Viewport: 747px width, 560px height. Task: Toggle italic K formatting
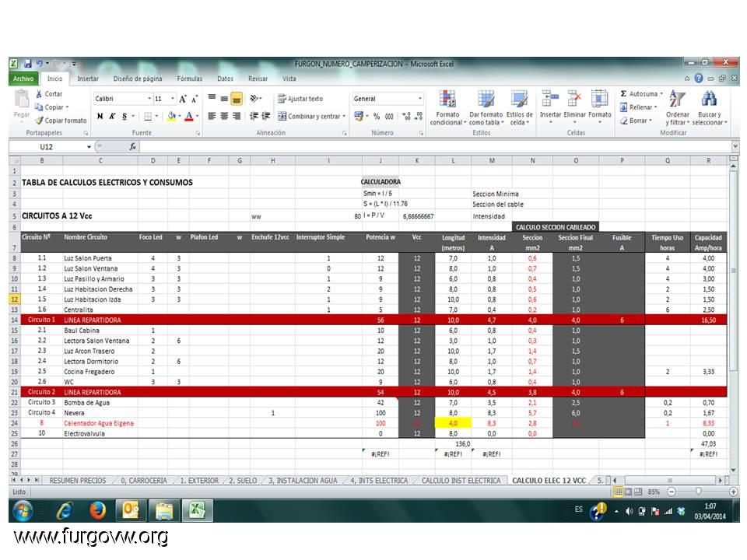(112, 116)
